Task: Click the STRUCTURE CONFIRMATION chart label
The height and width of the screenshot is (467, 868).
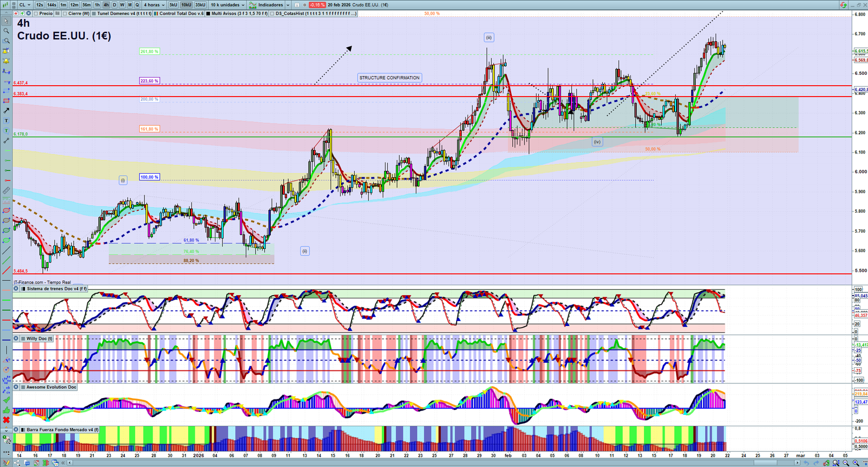Action: tap(390, 78)
